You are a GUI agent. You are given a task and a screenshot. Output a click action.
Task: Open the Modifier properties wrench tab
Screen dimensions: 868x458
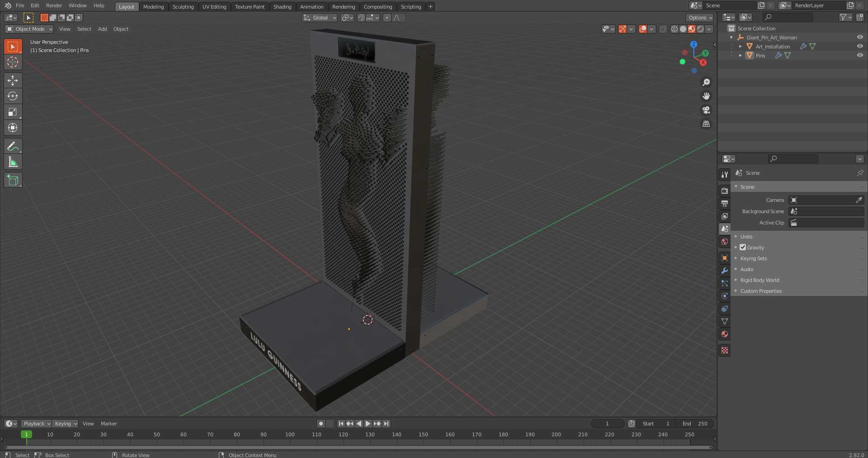(725, 271)
